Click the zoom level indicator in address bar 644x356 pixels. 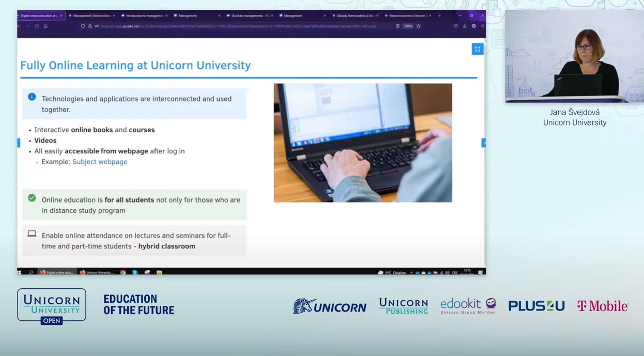(408, 26)
